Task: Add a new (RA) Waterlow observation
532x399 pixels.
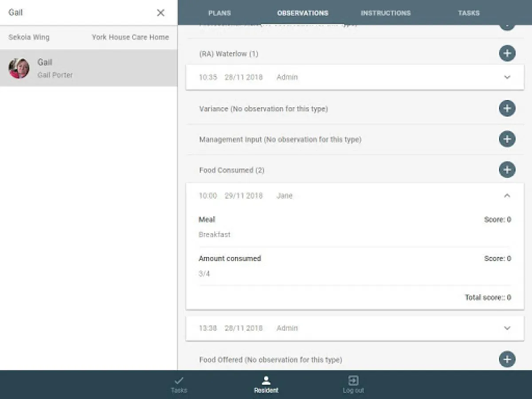Action: pos(507,54)
